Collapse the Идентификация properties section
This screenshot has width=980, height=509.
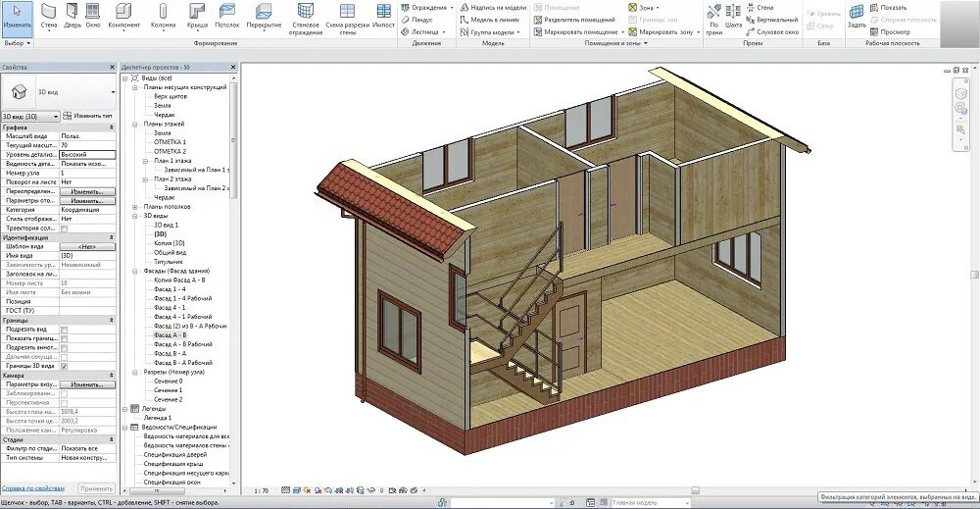pos(112,237)
